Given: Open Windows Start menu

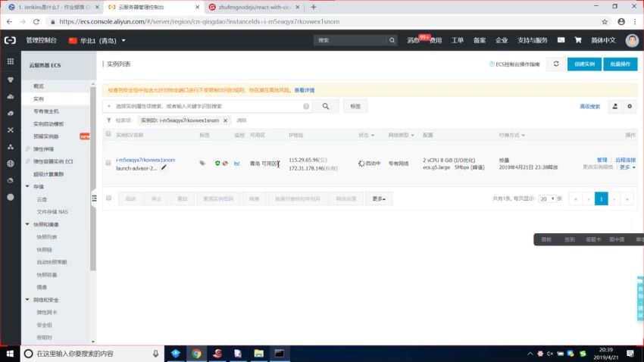Looking at the screenshot, I should [10, 354].
